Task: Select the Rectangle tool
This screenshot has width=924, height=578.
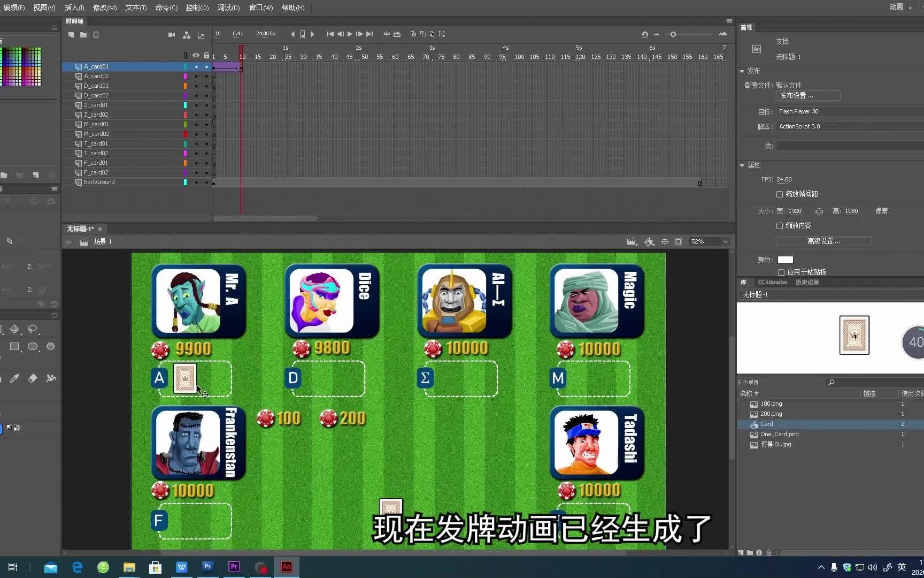Action: (15, 346)
